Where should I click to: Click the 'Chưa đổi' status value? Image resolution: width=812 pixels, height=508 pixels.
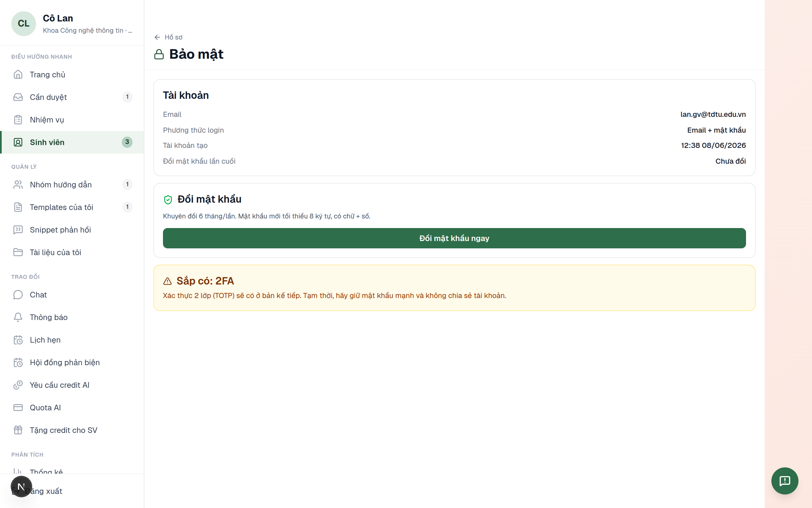731,161
